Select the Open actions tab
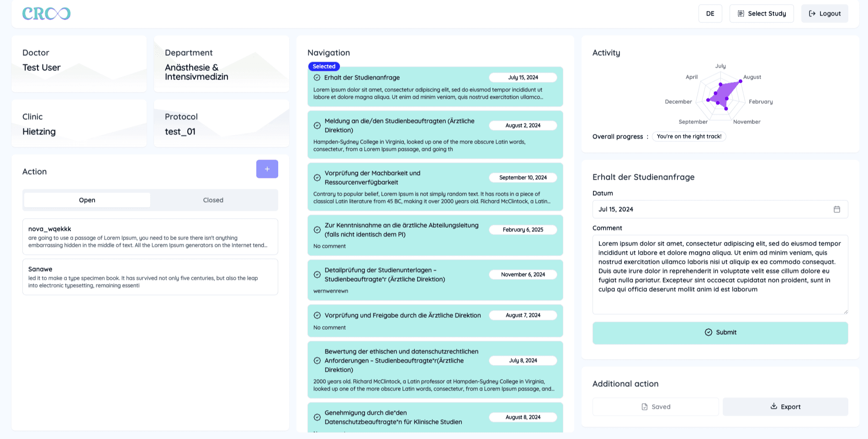 [x=87, y=200]
